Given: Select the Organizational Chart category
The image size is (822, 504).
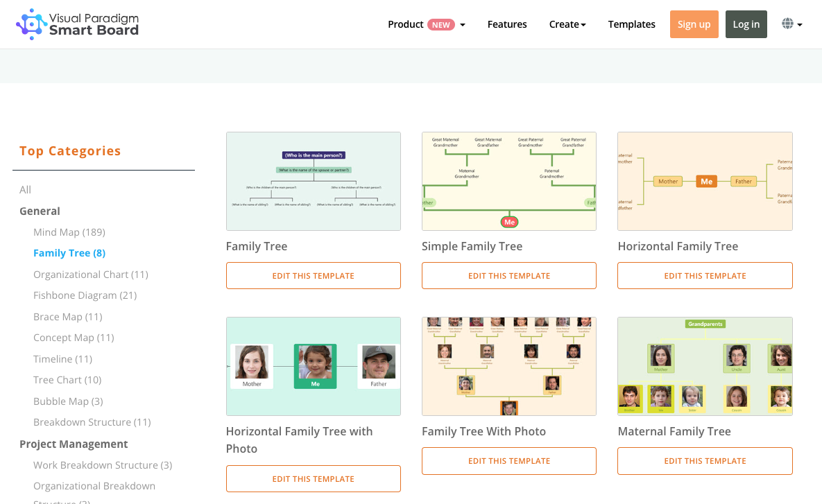Looking at the screenshot, I should 91,275.
